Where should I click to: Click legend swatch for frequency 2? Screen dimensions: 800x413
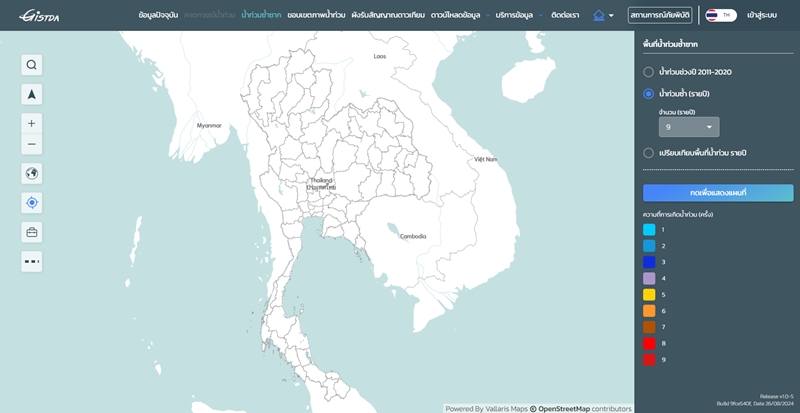[649, 246]
